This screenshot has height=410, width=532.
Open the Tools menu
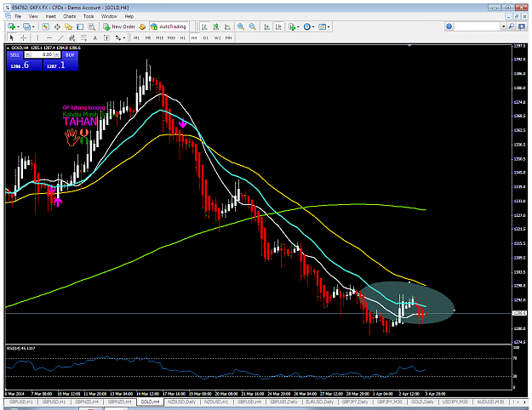point(89,16)
